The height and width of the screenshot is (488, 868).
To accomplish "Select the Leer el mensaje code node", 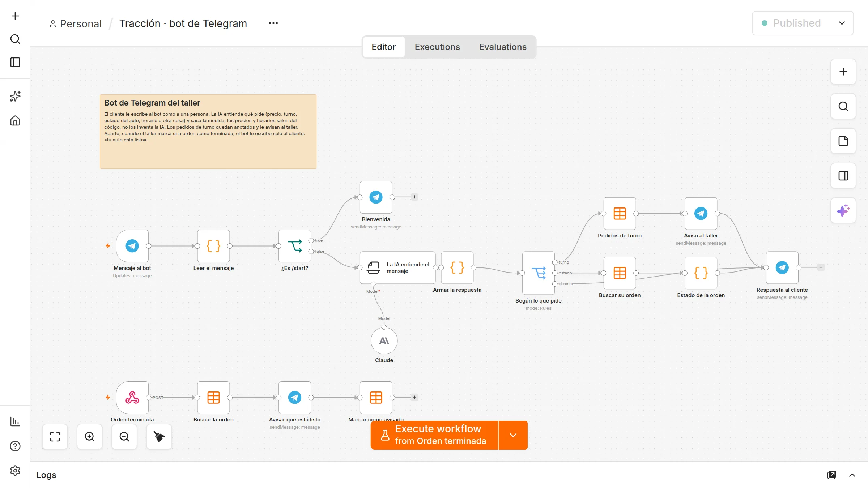I will 213,246.
